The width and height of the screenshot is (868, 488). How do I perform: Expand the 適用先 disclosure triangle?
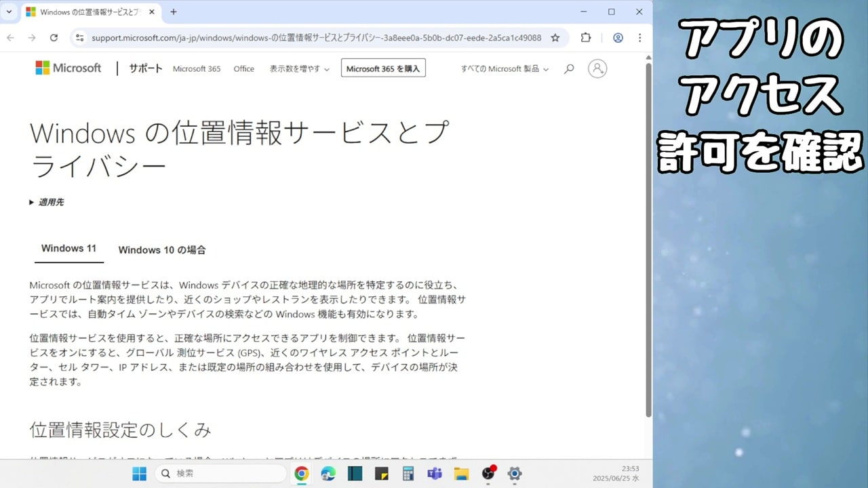46,202
